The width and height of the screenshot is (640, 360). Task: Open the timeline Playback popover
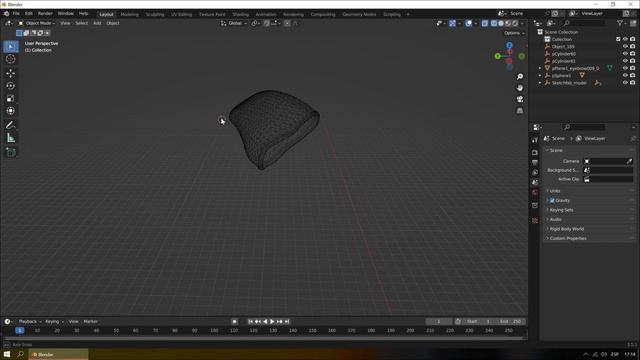click(29, 322)
